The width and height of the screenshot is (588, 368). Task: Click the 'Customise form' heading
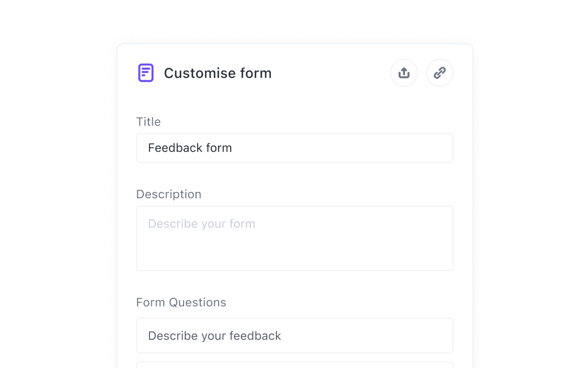[x=218, y=73]
